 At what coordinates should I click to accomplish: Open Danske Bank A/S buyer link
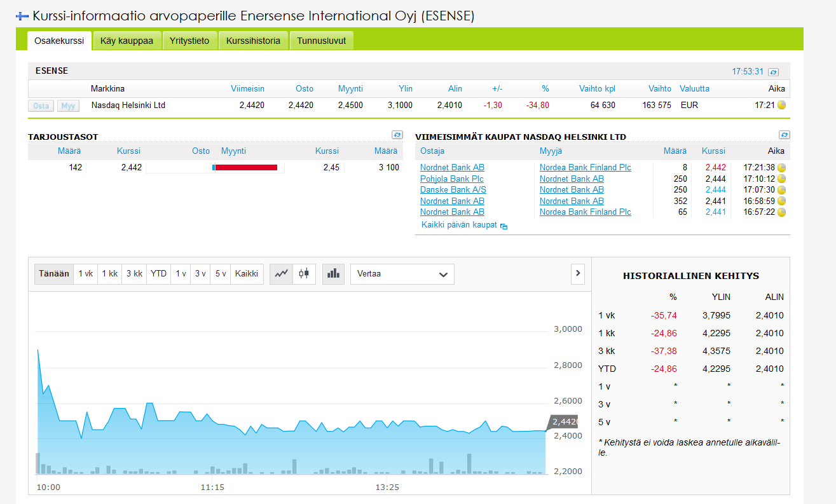click(x=453, y=189)
